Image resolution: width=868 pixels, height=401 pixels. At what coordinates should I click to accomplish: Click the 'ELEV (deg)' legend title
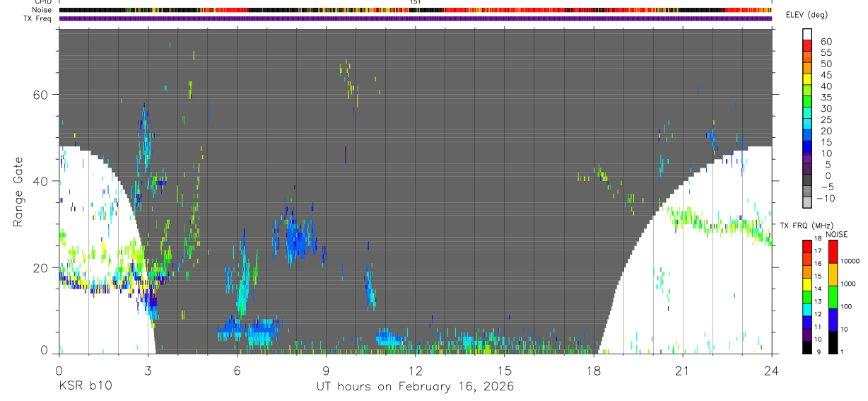click(x=806, y=15)
